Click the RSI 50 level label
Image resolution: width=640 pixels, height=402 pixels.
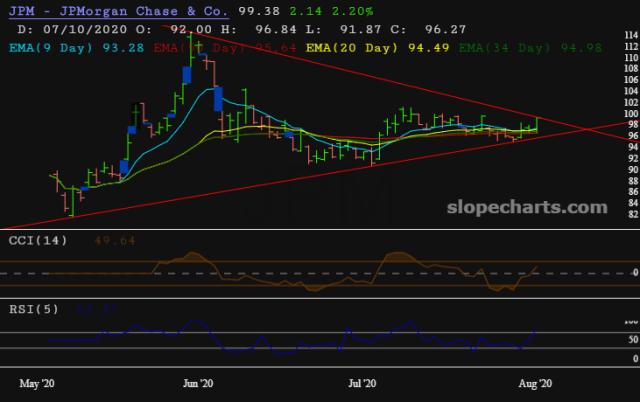click(x=633, y=340)
